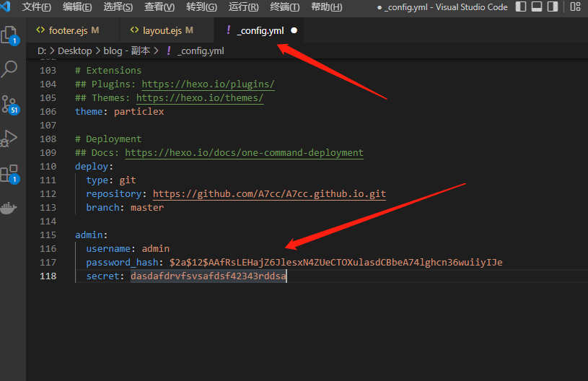Open the hexo.io/plugins link
Screen dimensions: 588x381
pos(208,84)
